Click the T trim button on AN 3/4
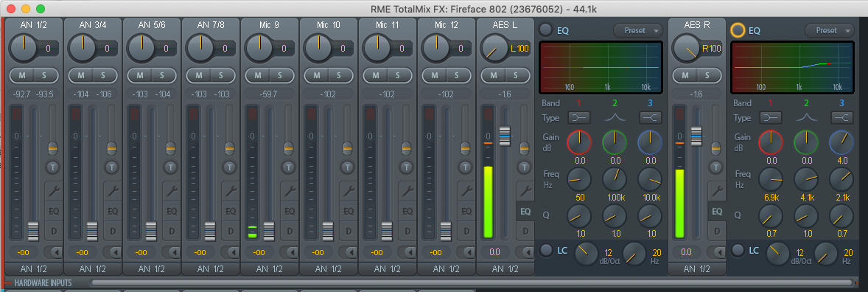This screenshot has height=292, width=868. click(x=112, y=167)
